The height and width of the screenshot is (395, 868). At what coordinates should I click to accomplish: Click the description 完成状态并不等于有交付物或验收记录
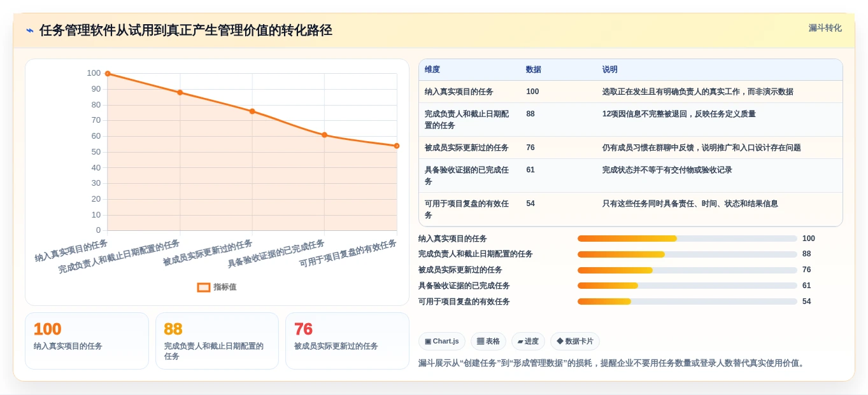(667, 170)
